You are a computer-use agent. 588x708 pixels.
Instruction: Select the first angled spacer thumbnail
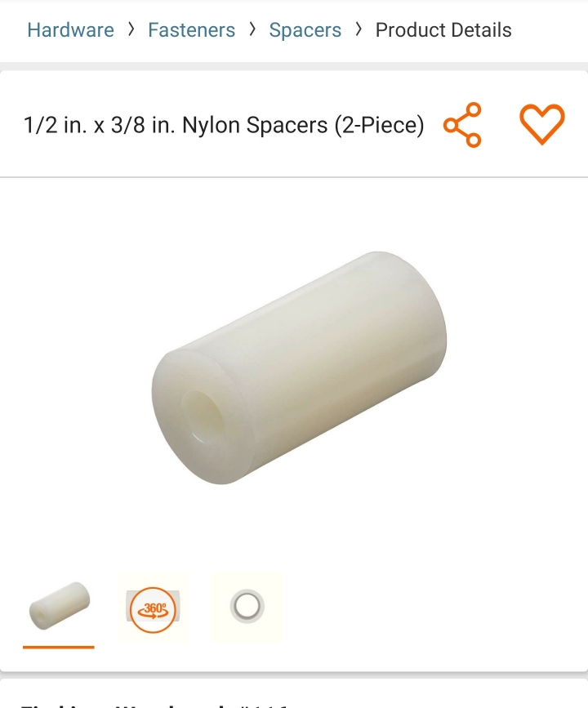(x=59, y=608)
